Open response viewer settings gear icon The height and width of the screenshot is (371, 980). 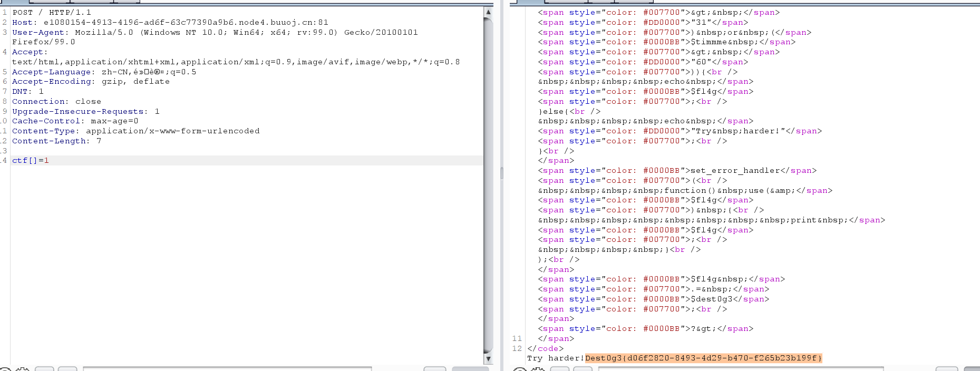click(537, 369)
